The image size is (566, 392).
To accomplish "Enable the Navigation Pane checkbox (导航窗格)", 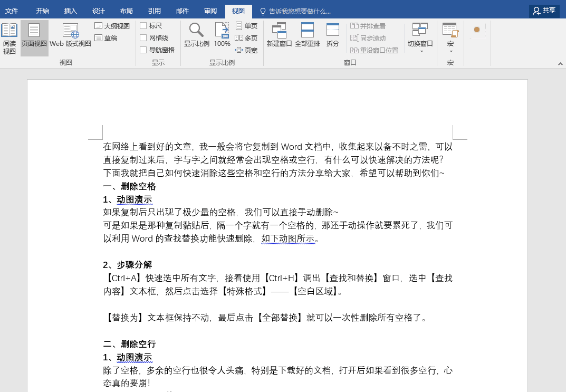I will coord(143,50).
